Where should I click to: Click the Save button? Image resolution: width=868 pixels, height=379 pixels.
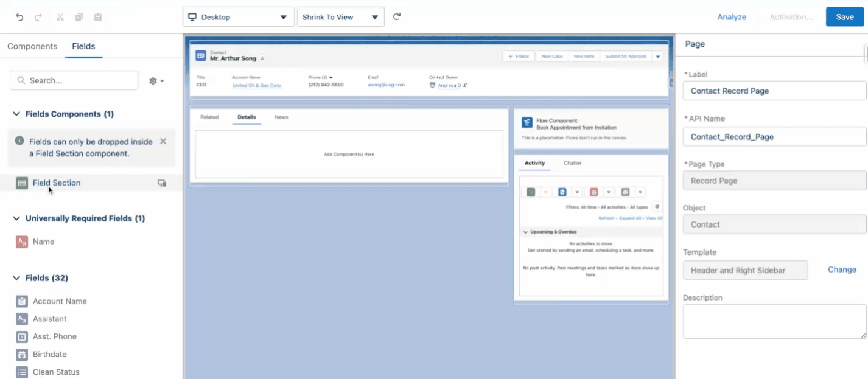click(845, 17)
